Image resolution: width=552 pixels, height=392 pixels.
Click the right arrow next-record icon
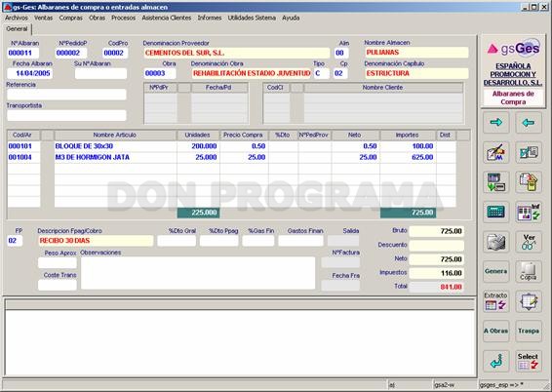coord(496,123)
